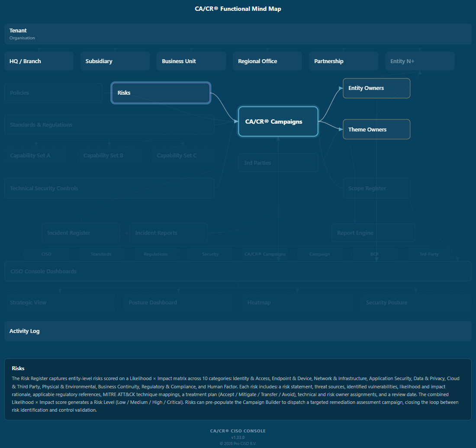Select the Entity Owners node
Image resolution: width=476 pixels, height=448 pixels.
click(376, 88)
